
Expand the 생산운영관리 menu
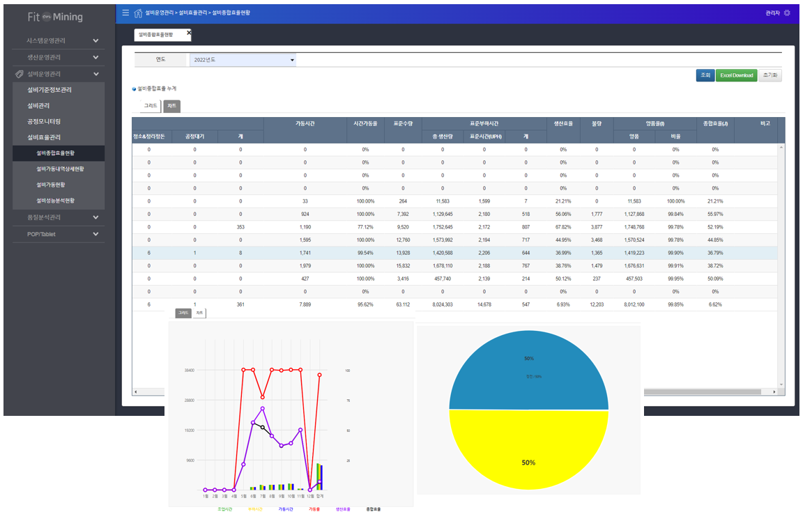[95, 57]
